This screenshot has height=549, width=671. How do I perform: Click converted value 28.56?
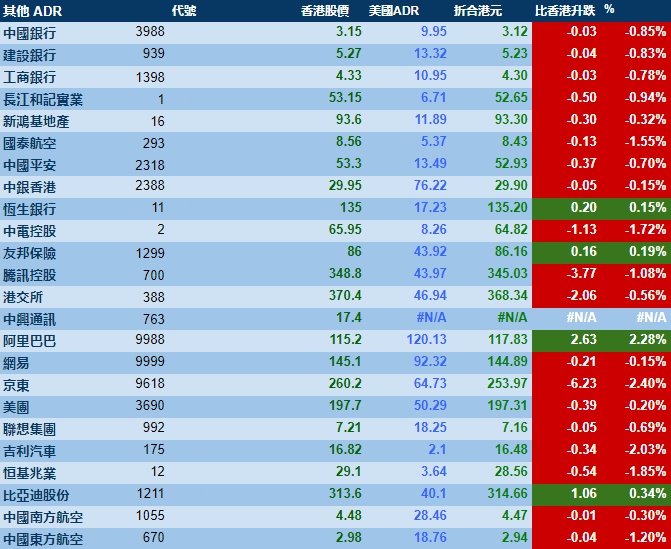tap(511, 472)
